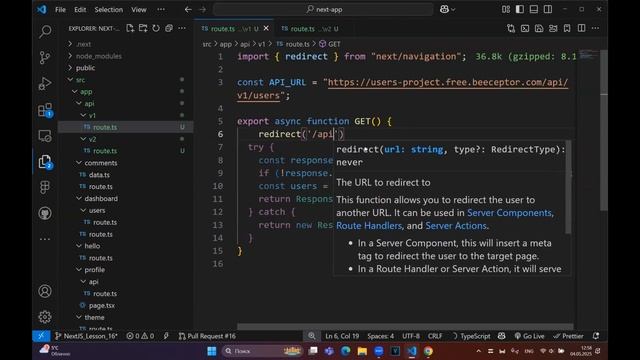
Task: Split the editor to the right
Action: pos(581,28)
